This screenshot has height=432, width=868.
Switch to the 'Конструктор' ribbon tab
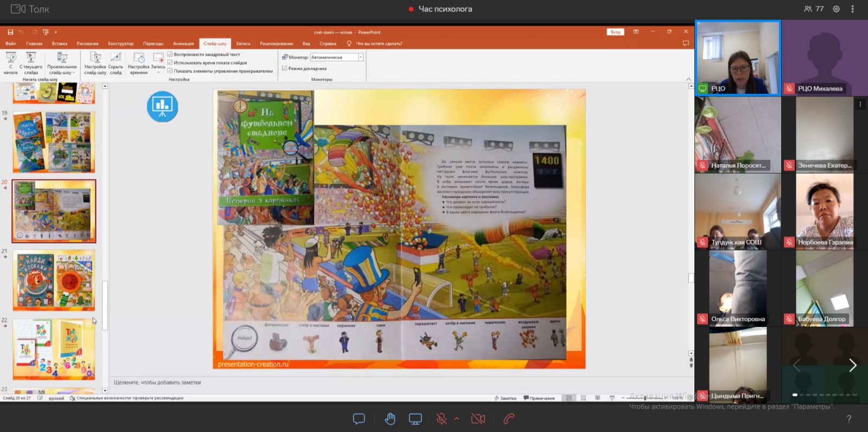click(x=120, y=43)
